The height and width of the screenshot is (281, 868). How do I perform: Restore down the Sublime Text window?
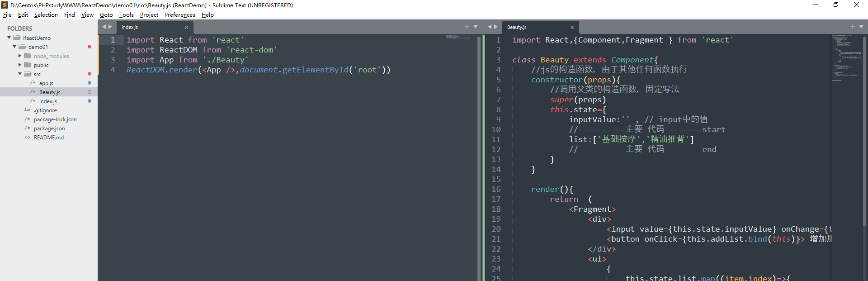(x=836, y=5)
